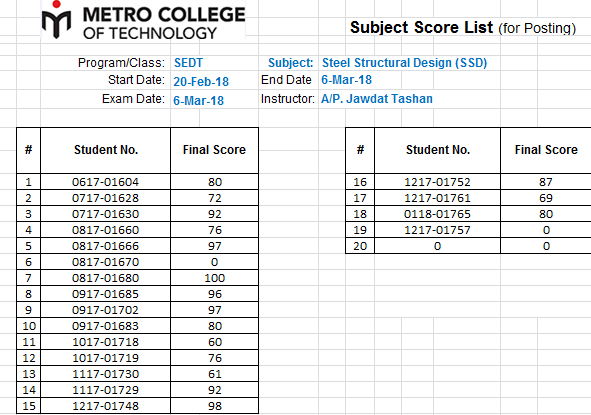Click score 60 for student 1017-01718
The image size is (591, 415).
(x=214, y=342)
